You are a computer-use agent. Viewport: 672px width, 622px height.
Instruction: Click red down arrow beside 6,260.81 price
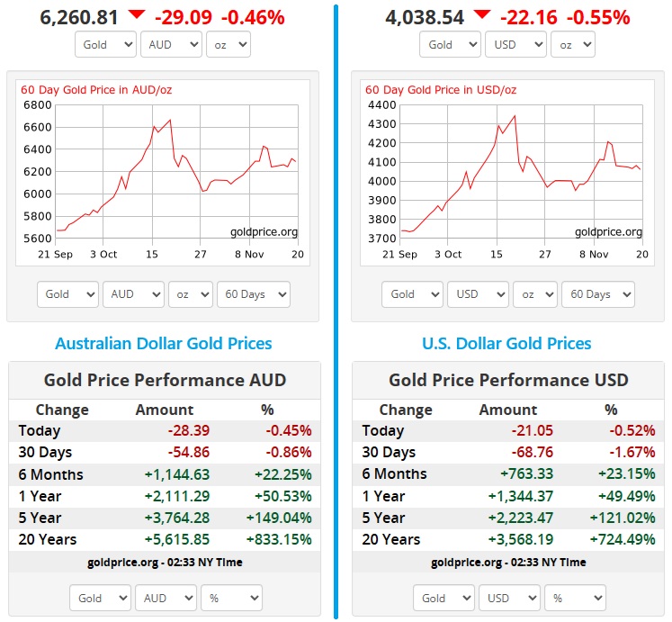[136, 14]
